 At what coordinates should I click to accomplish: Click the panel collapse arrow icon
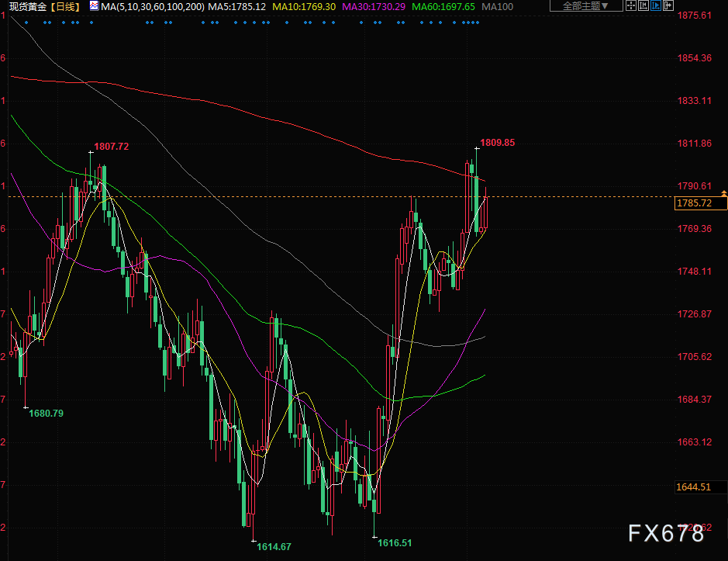point(668,5)
